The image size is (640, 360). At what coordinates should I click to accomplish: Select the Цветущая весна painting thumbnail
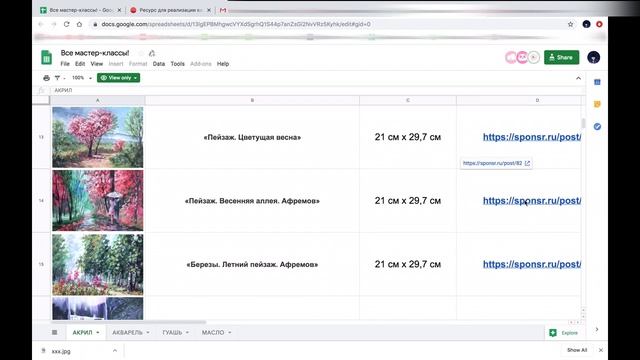coord(98,137)
